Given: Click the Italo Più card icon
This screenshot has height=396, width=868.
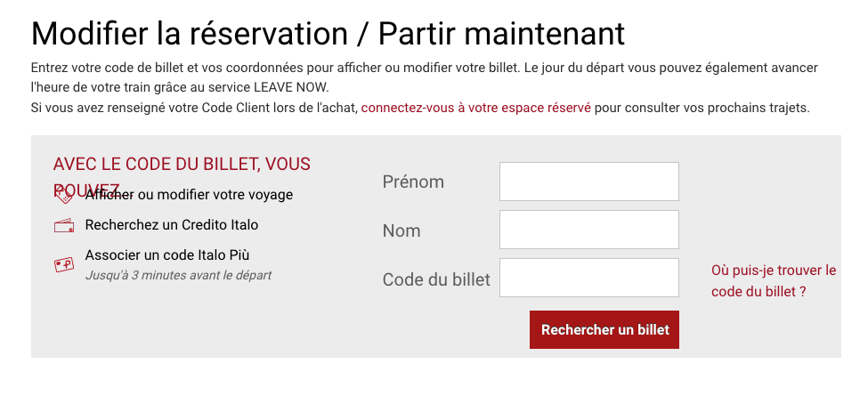Looking at the screenshot, I should click(63, 264).
